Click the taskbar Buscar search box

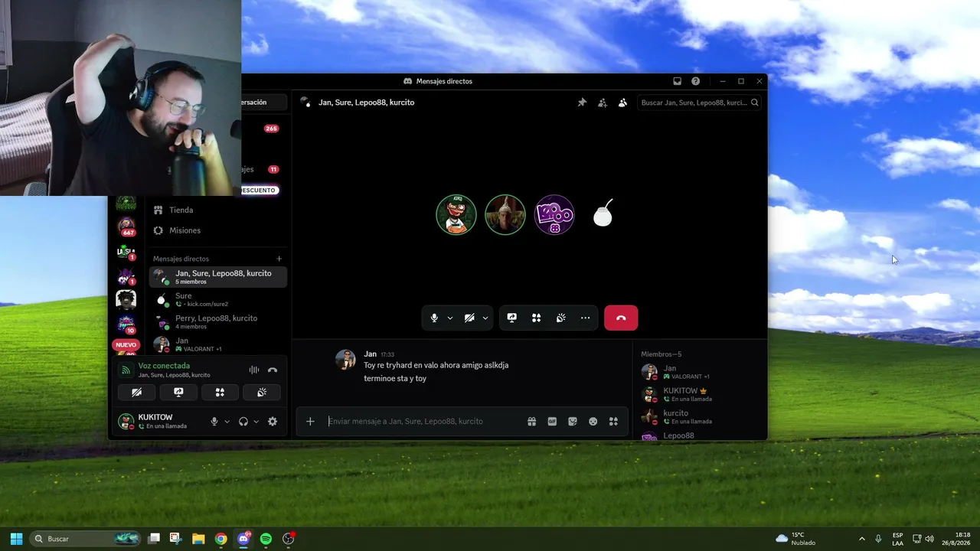(x=87, y=539)
